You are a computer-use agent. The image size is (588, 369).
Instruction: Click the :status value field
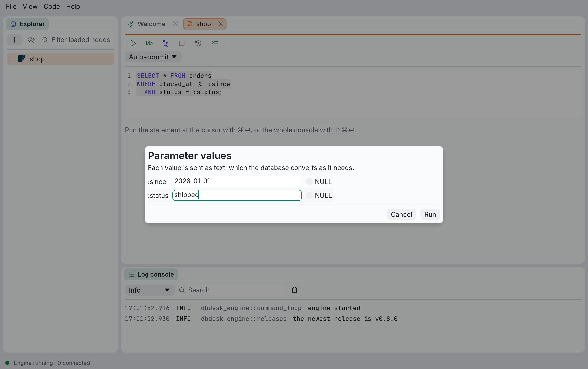pos(237,195)
